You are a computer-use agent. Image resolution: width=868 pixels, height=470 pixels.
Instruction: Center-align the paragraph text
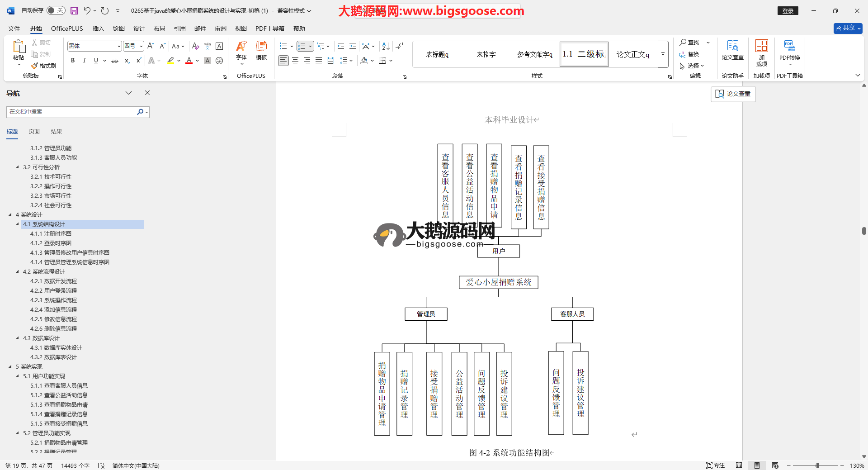click(295, 61)
